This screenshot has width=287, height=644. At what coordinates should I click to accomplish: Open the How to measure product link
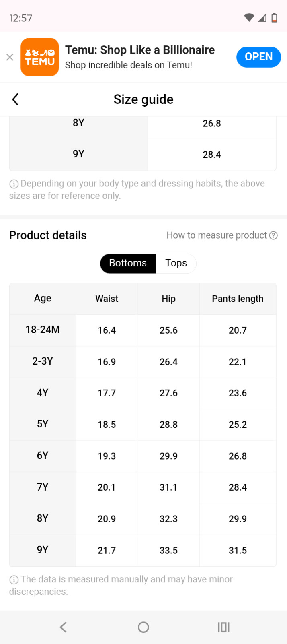pos(217,235)
